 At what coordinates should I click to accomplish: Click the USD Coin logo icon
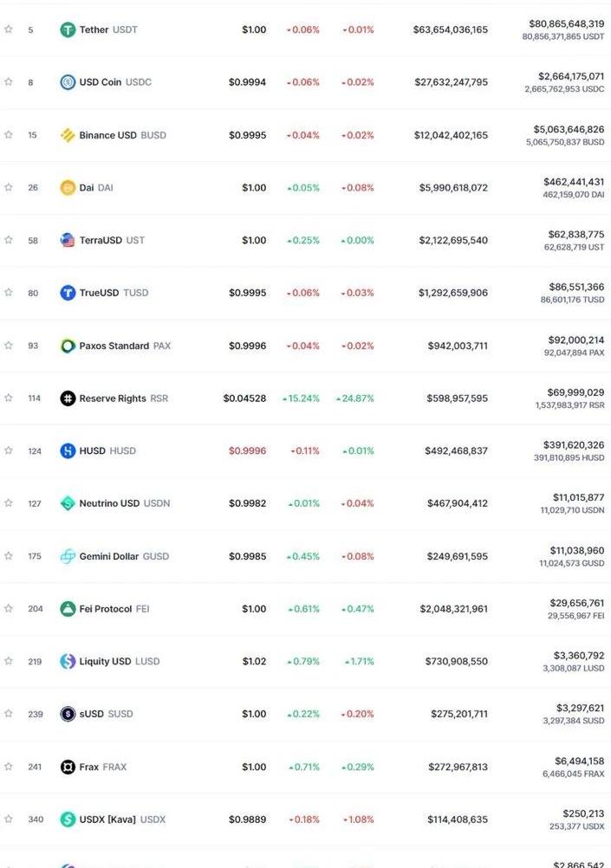coord(68,82)
